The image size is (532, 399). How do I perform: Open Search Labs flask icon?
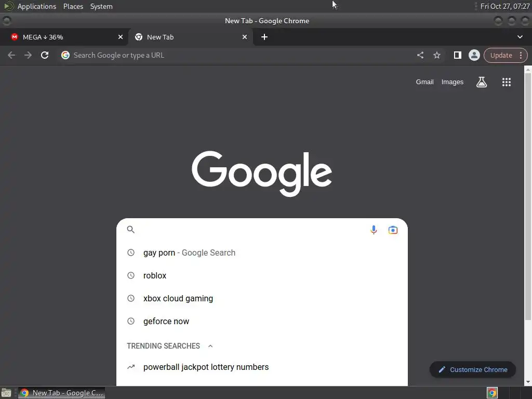pos(482,82)
